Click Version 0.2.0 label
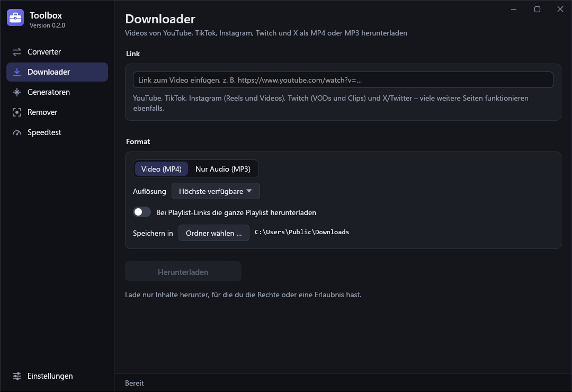The image size is (572, 392). 48,25
